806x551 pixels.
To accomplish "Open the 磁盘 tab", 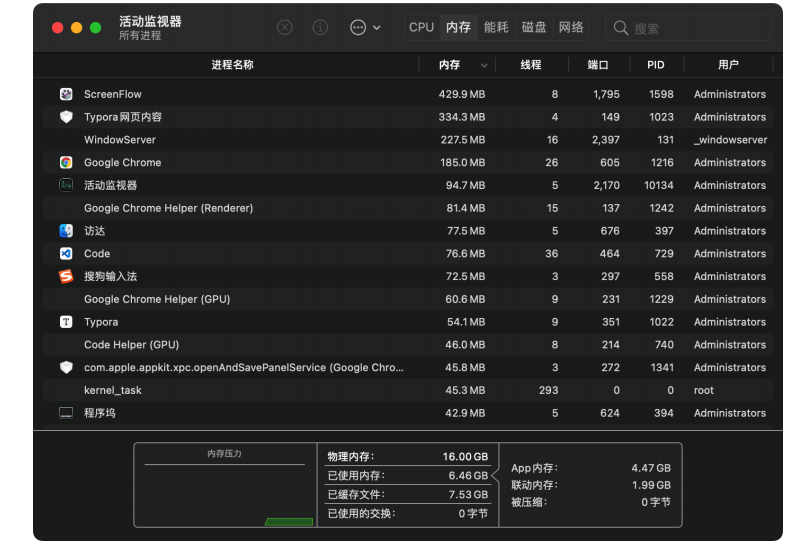I will [534, 27].
